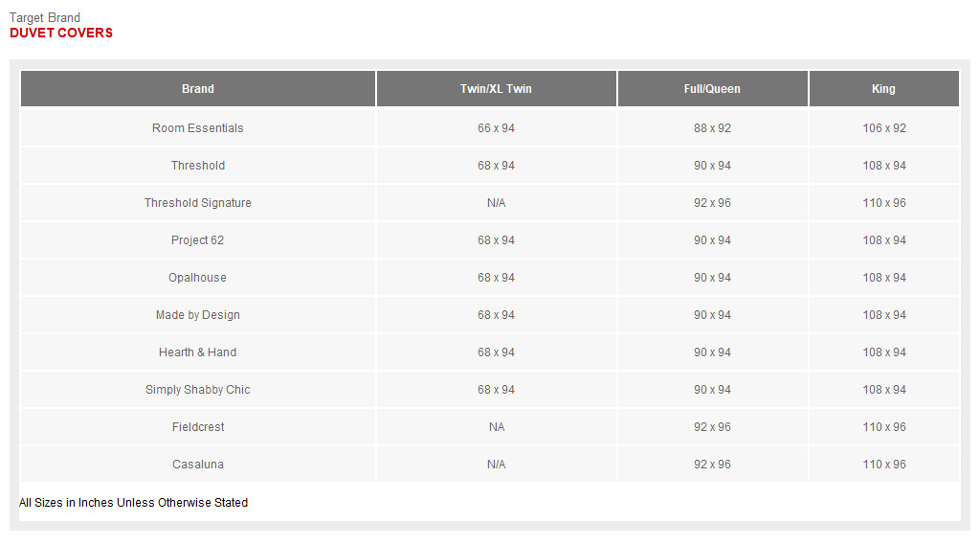This screenshot has height=545, width=980.
Task: Click the Simply Shabby Chic label
Action: pyautogui.click(x=198, y=390)
